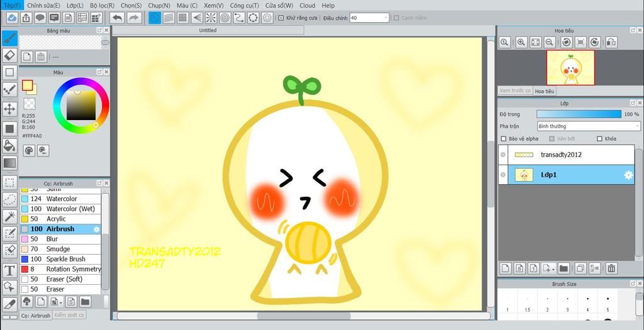Image resolution: width=644 pixels, height=330 pixels.
Task: Click the Undo arrow in toolbar
Action: click(118, 18)
